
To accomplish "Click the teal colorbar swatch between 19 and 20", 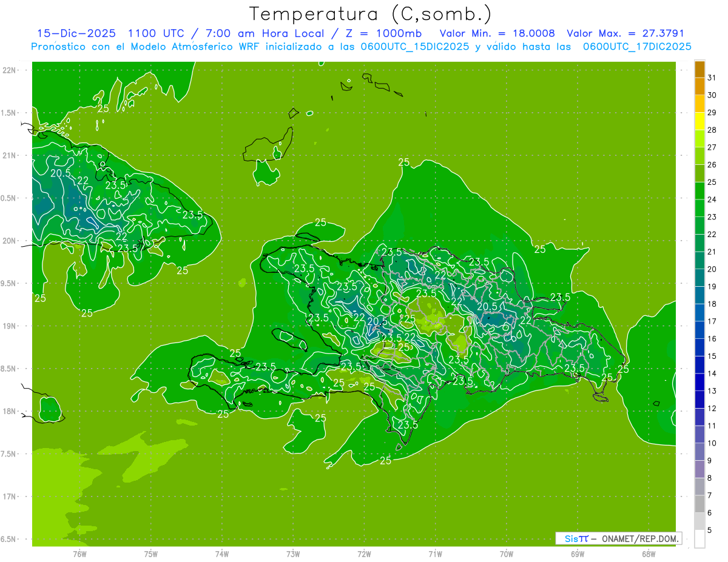I will pos(699,278).
